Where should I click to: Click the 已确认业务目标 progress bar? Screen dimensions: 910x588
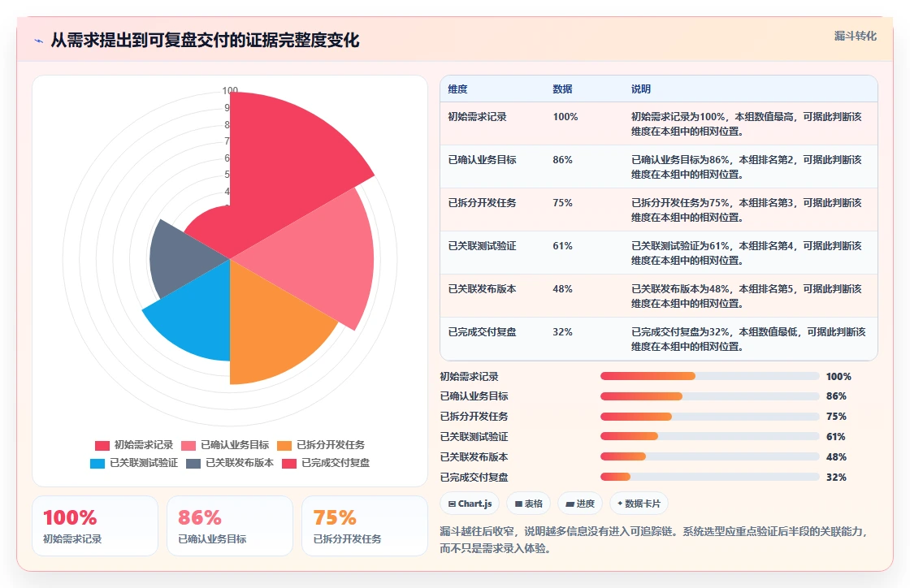710,396
